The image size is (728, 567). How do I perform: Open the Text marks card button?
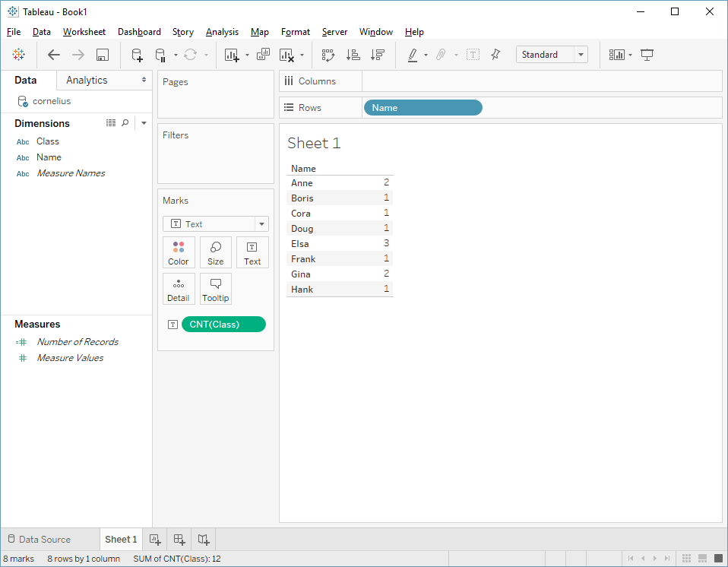[252, 252]
